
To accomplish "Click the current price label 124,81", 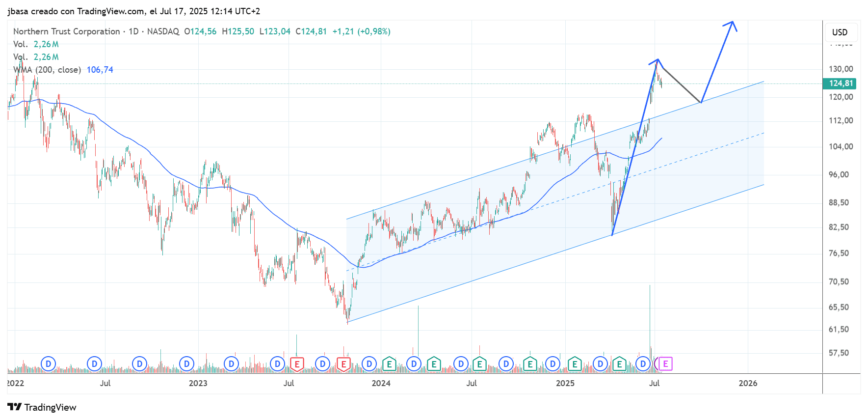I will click(x=839, y=84).
